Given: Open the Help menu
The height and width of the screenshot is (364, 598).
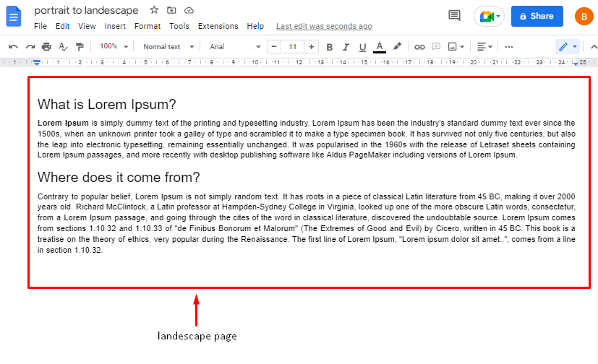Looking at the screenshot, I should point(255,26).
